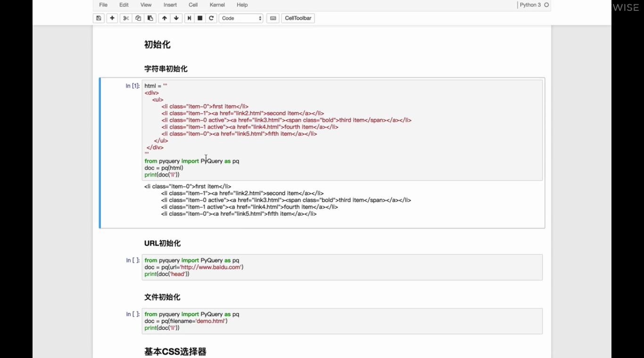Open the cell type Code dropdown
The width and height of the screenshot is (644, 358).
[241, 18]
